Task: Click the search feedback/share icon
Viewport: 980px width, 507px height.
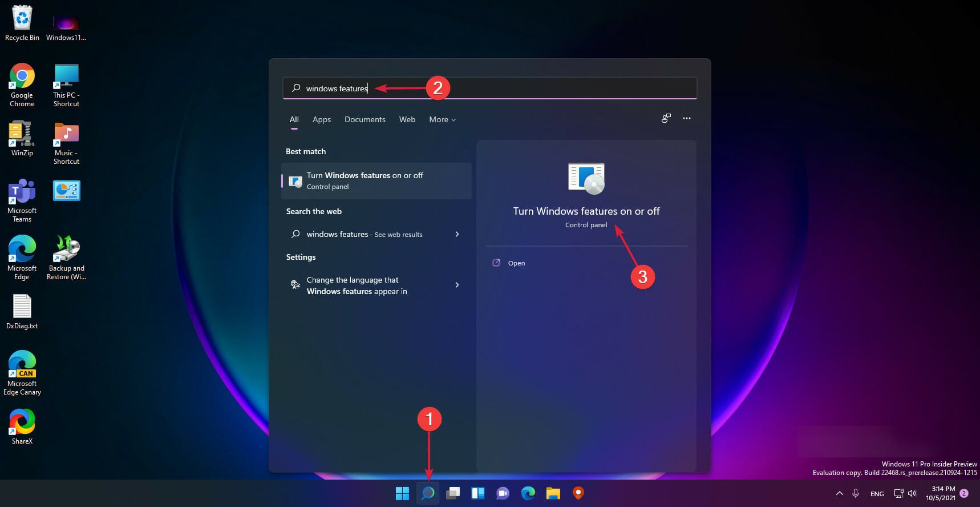Action: [666, 118]
